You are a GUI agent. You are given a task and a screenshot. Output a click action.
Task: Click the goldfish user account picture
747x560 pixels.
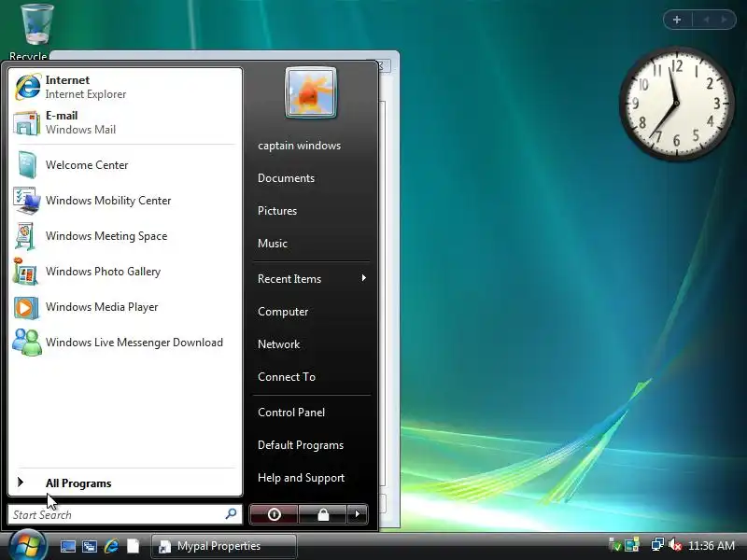coord(311,92)
